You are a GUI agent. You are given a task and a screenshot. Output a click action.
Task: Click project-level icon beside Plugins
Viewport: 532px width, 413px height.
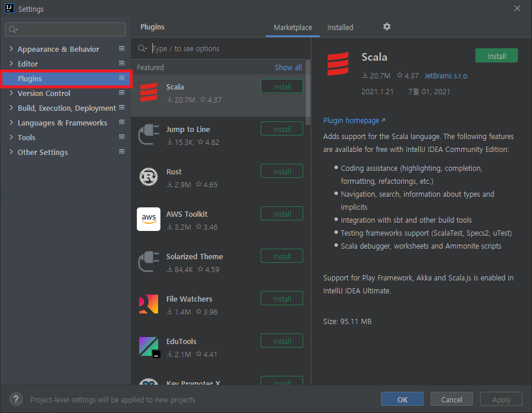(x=122, y=78)
